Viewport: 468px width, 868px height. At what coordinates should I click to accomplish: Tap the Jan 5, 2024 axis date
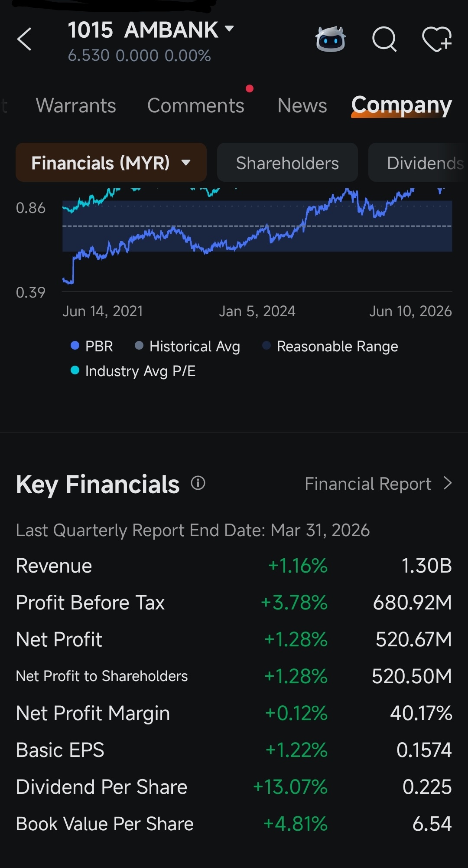[x=257, y=311]
